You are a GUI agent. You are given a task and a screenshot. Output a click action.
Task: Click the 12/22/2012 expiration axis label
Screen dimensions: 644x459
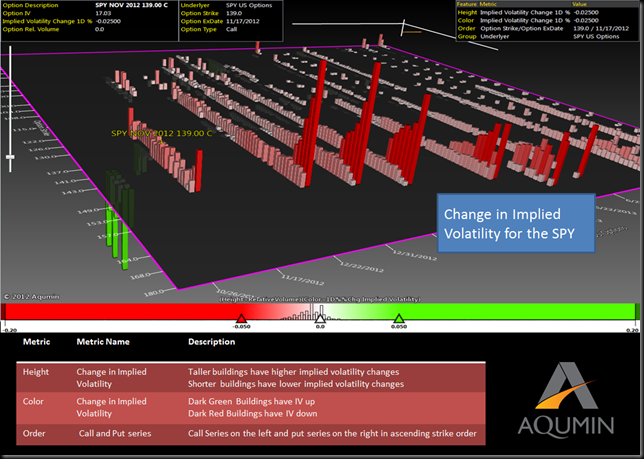pos(362,266)
